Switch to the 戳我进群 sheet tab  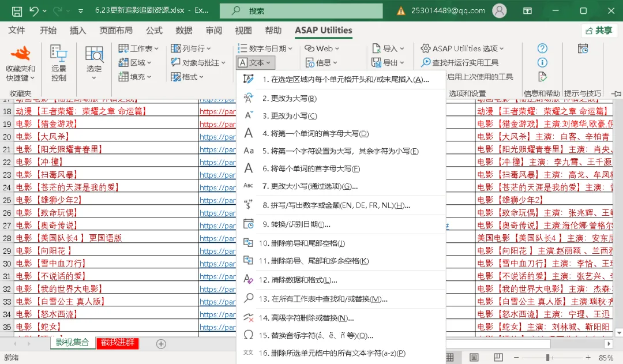[x=118, y=343]
